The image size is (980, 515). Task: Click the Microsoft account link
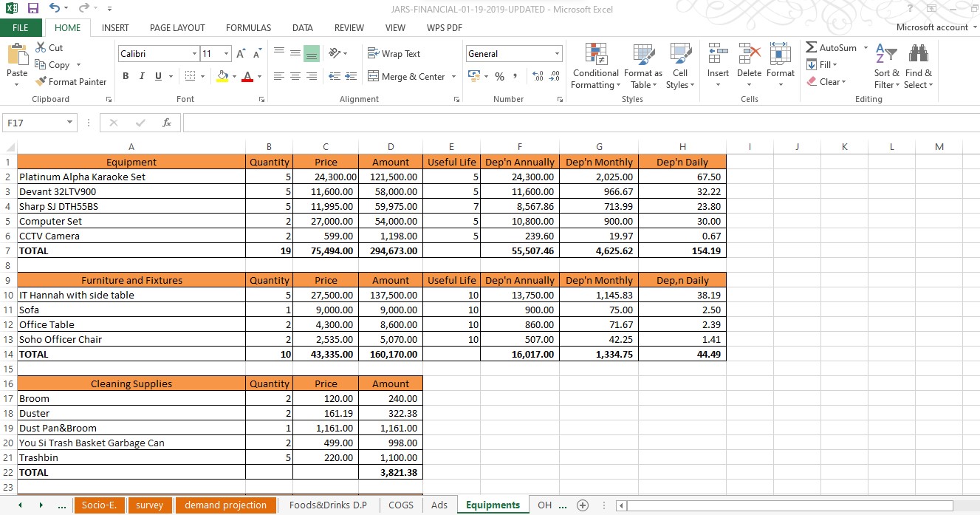coord(932,27)
